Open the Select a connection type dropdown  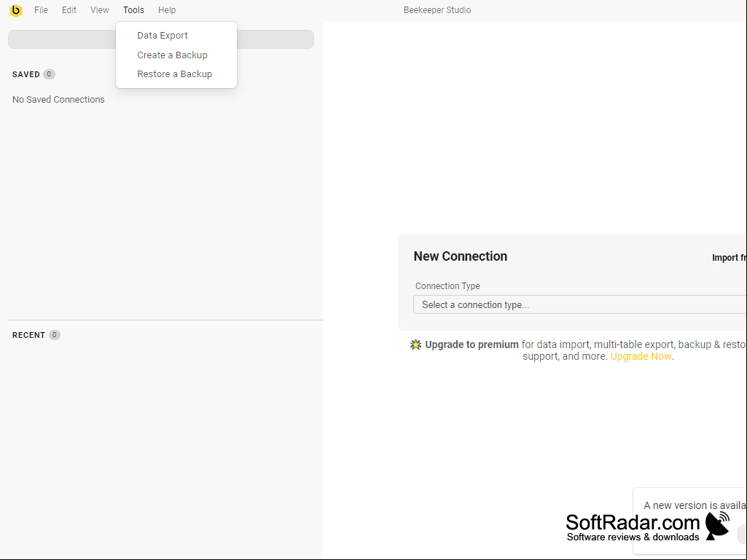[580, 305]
